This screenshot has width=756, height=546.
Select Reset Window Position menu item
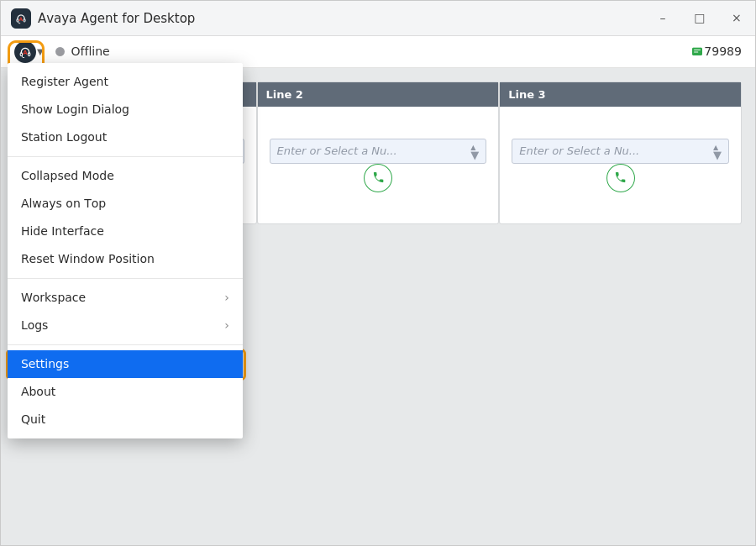125,259
